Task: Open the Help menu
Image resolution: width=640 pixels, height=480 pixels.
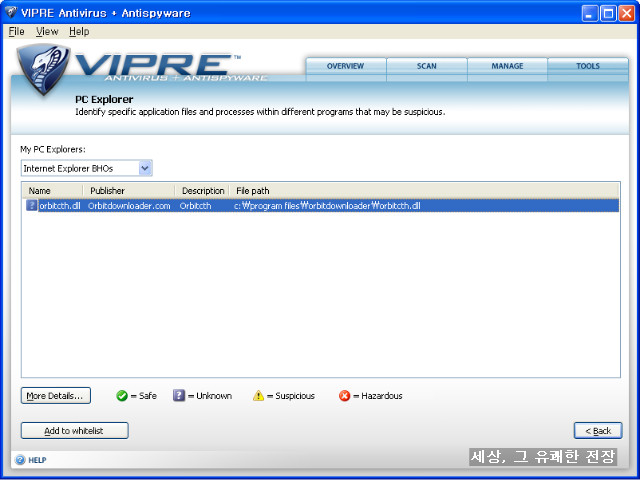Action: 79,31
